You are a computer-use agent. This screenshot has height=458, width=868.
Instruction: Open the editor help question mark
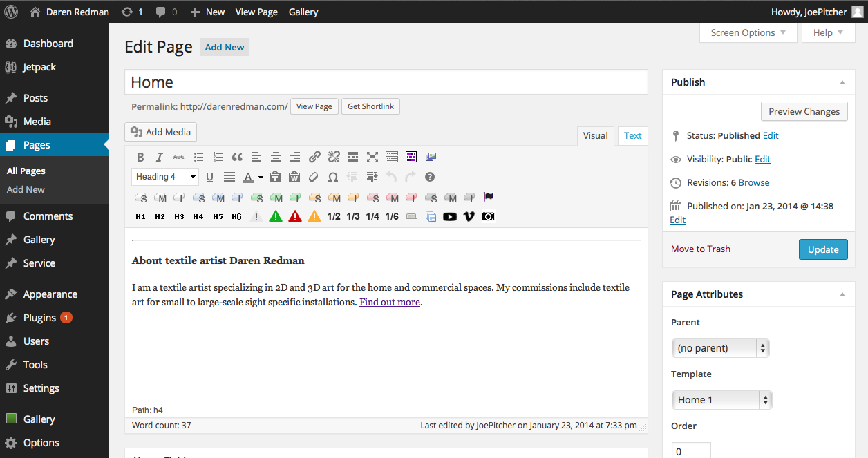(x=430, y=177)
